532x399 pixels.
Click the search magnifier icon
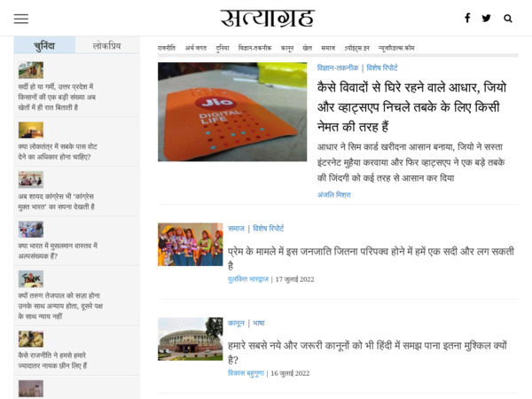(508, 19)
